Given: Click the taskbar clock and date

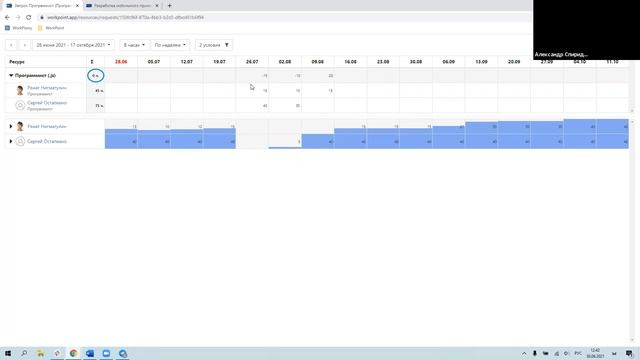Looking at the screenshot, I should pyautogui.click(x=596, y=353).
